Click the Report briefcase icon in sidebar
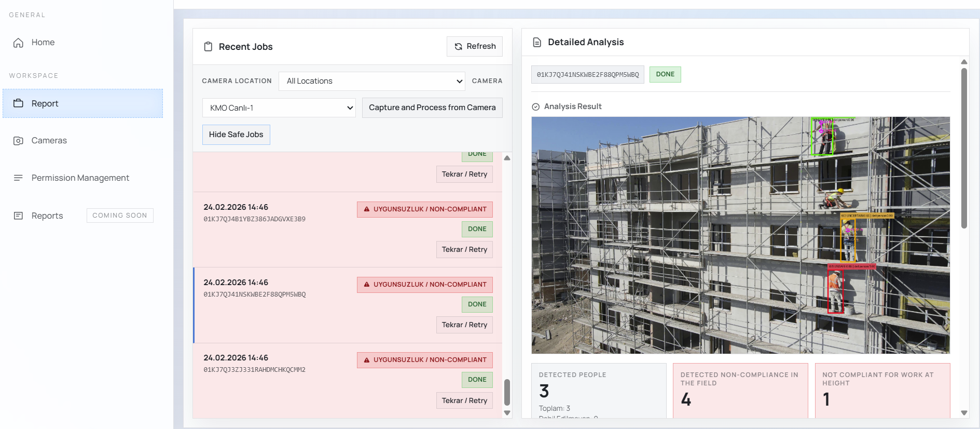 18,103
